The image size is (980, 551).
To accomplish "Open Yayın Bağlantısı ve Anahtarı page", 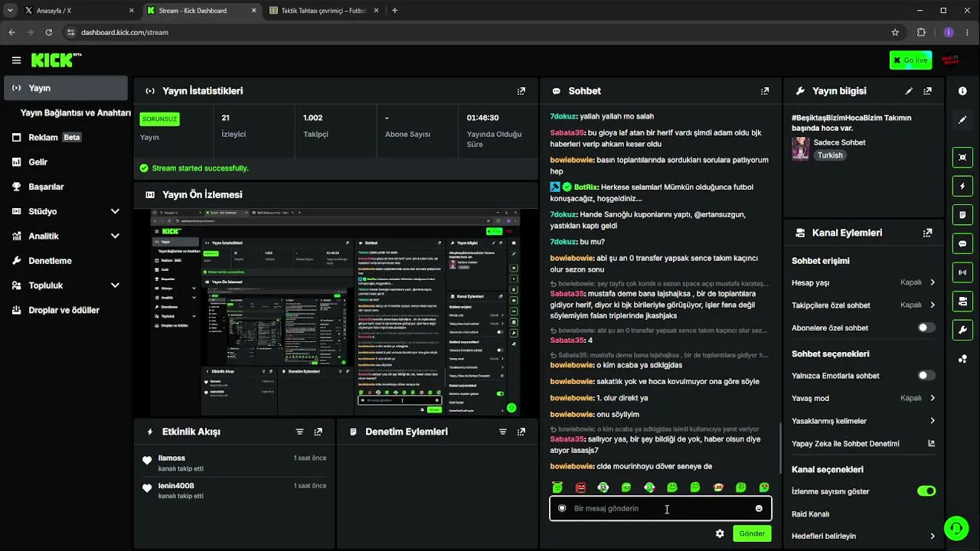I will (x=76, y=112).
